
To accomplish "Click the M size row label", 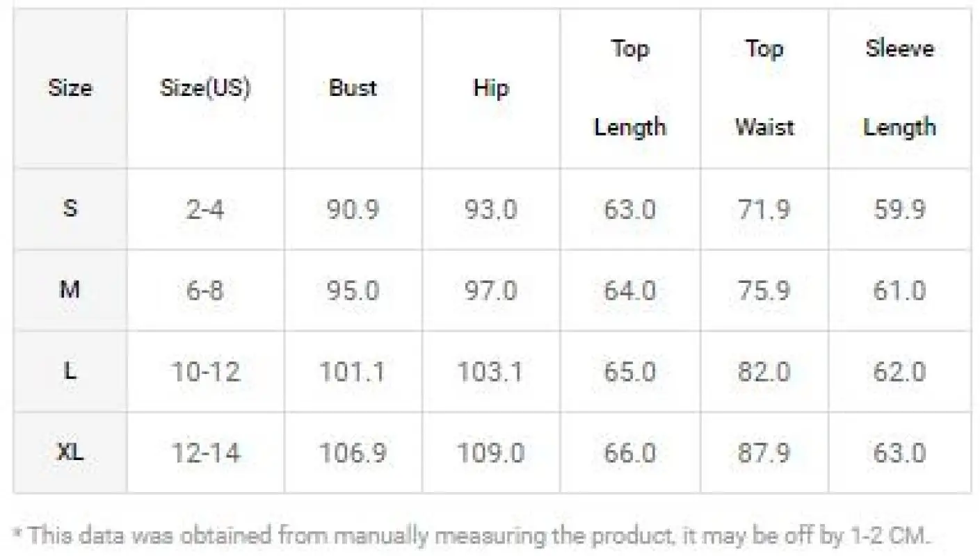I will point(70,289).
